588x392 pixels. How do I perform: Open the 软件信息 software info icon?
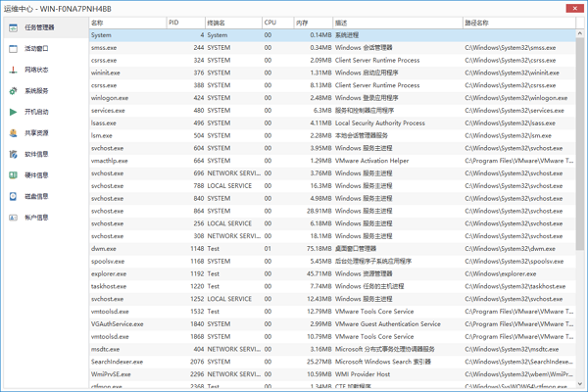click(x=13, y=154)
